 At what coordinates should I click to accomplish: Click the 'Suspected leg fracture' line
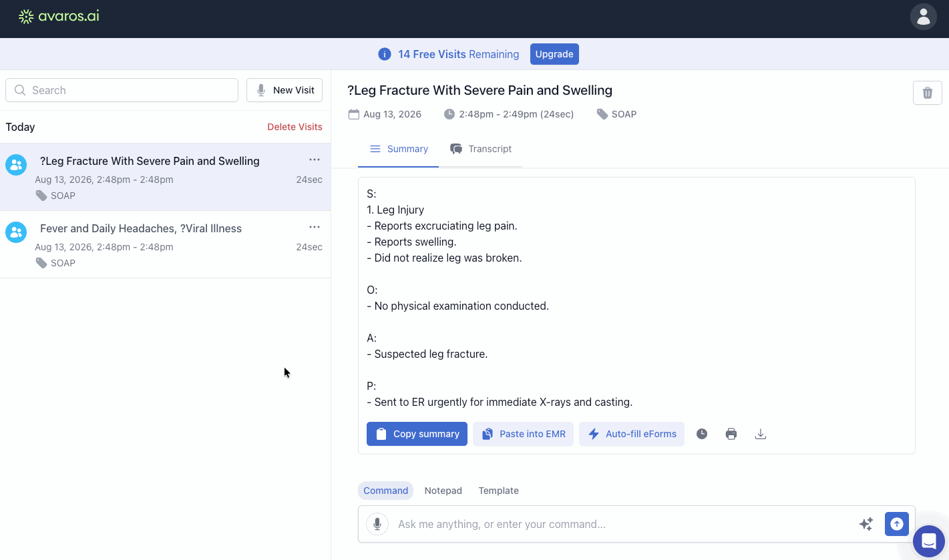(427, 354)
